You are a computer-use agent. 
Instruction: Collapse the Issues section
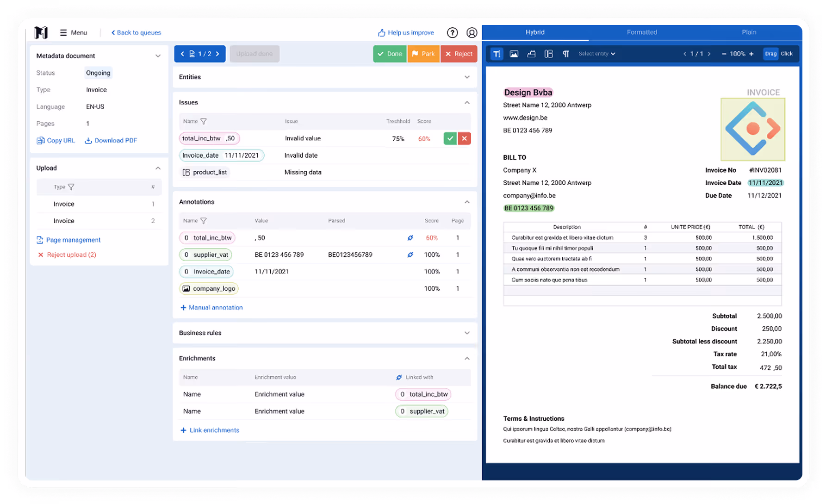tap(467, 102)
